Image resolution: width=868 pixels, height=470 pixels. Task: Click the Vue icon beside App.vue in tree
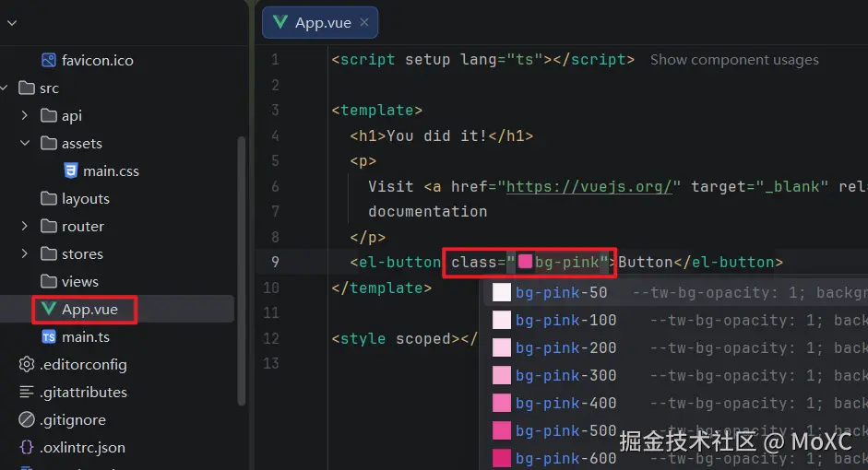[x=49, y=309]
